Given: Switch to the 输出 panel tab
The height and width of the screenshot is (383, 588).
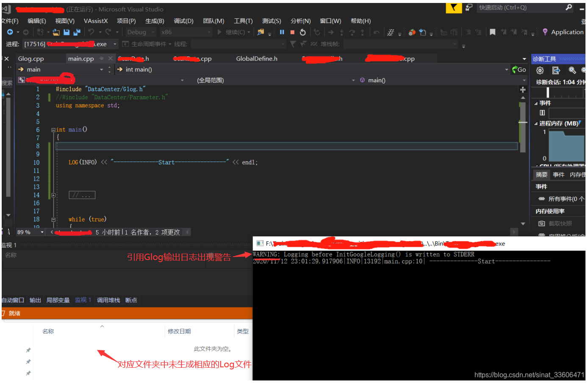Looking at the screenshot, I should (35, 300).
